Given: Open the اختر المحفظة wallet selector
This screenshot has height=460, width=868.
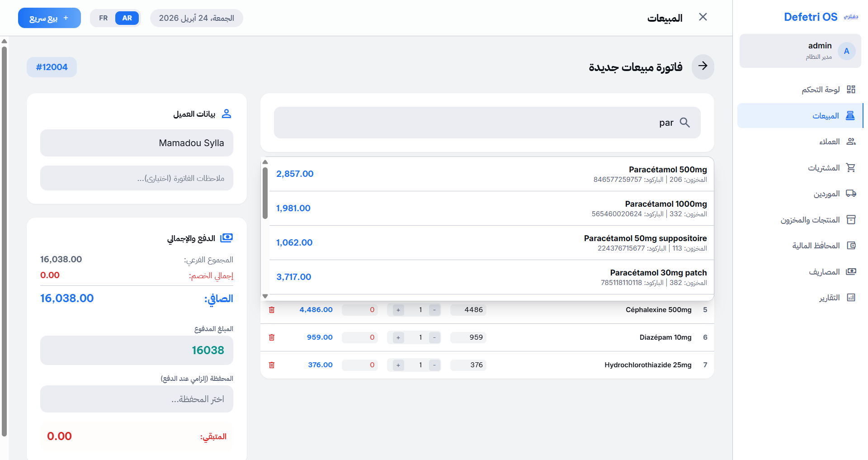Looking at the screenshot, I should click(x=137, y=399).
